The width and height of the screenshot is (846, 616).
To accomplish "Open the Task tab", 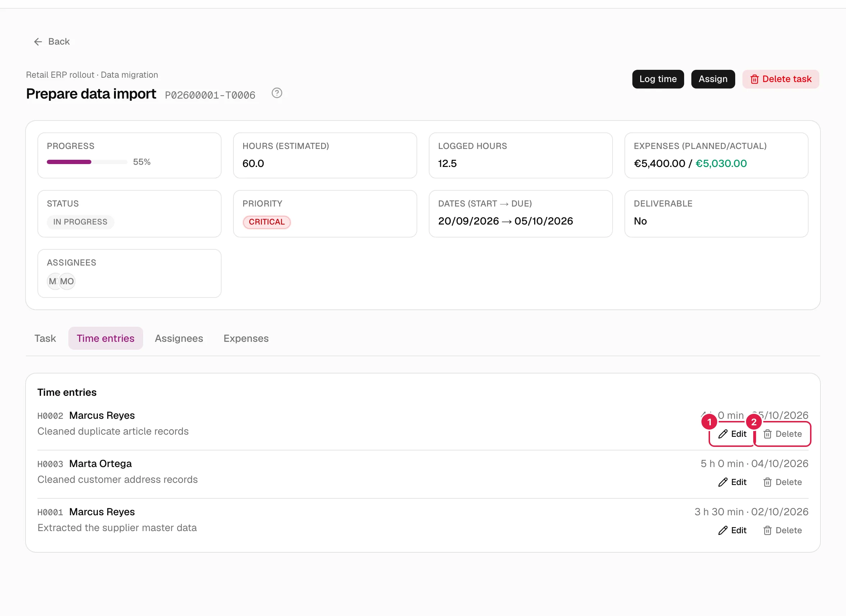I will (x=45, y=339).
